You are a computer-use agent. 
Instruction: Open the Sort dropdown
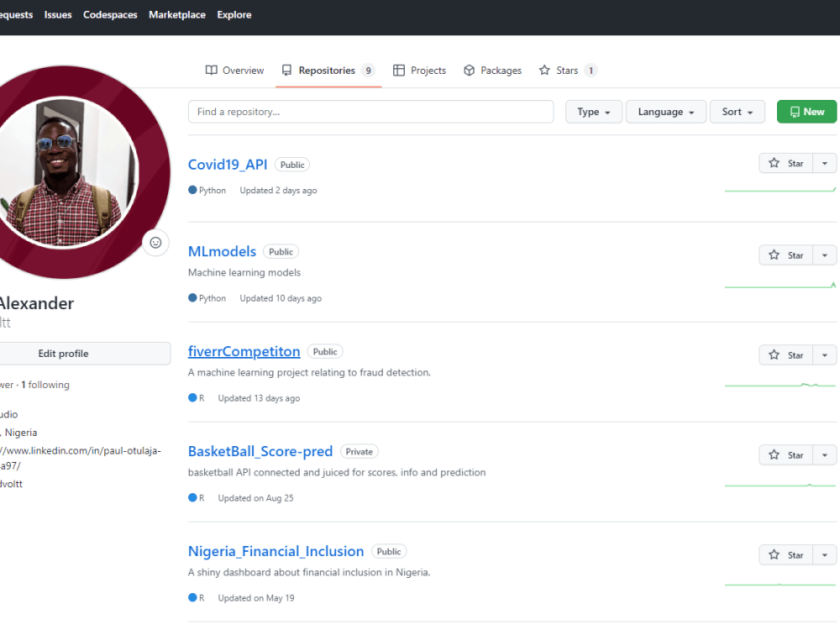pyautogui.click(x=738, y=112)
